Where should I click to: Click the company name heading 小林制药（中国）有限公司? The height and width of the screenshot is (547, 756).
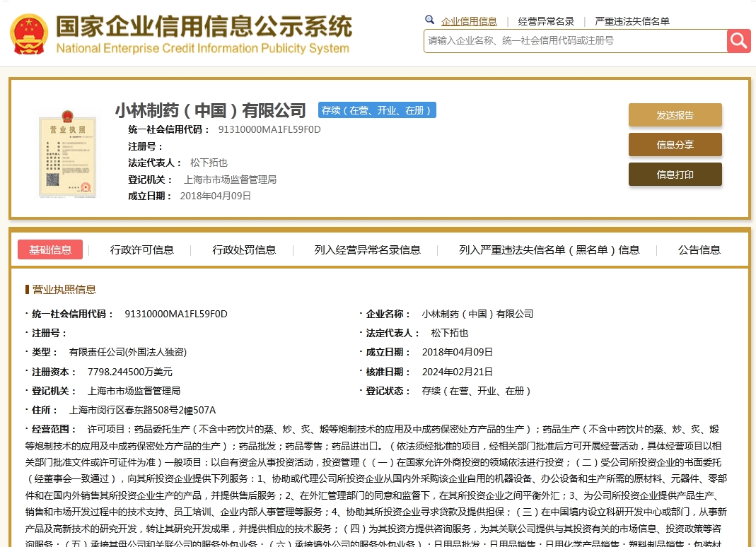210,110
